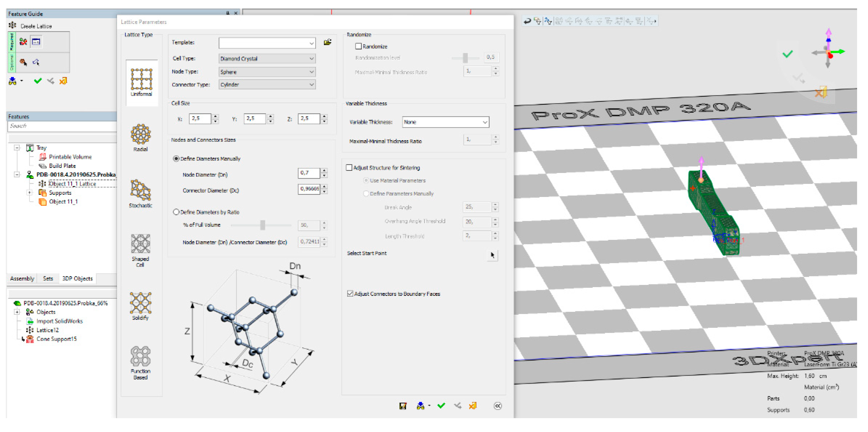Click the Create Lattice icon in Feature Guide
This screenshot has width=868, height=432.
pyautogui.click(x=13, y=25)
